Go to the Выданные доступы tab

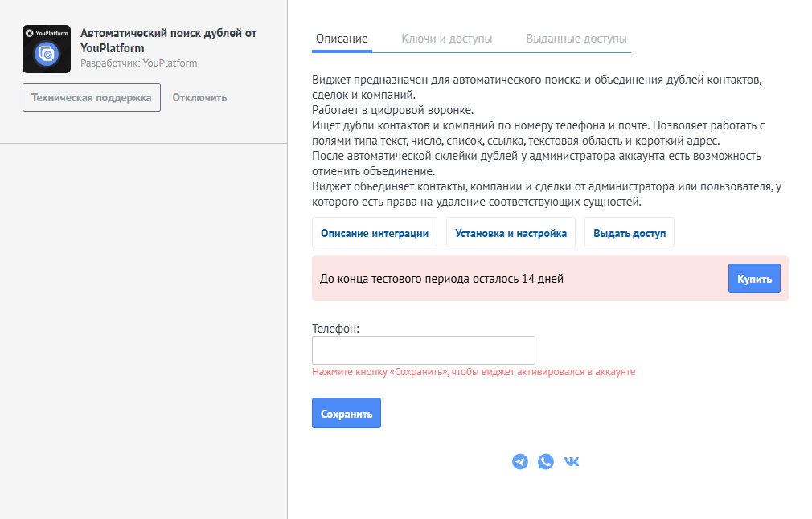tap(576, 39)
